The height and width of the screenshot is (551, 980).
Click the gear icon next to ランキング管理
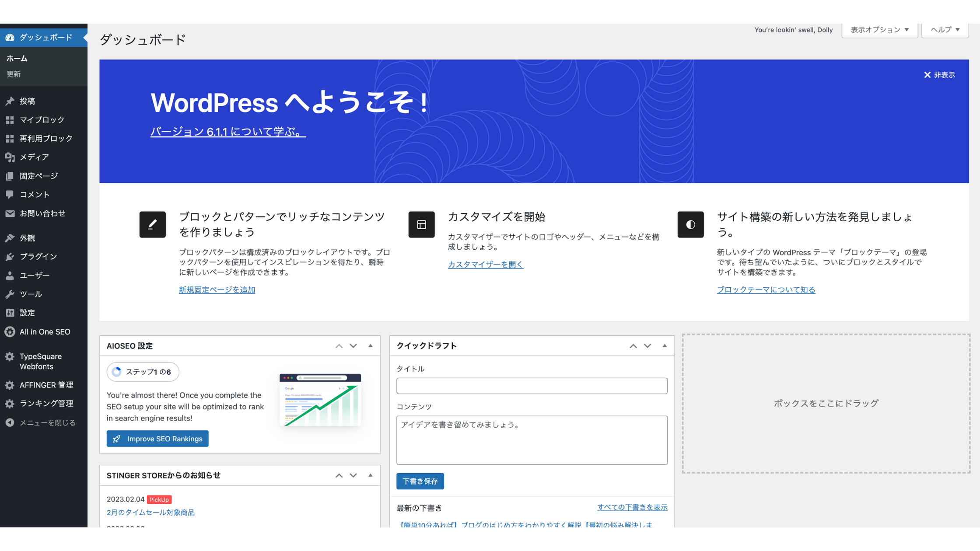tap(10, 404)
